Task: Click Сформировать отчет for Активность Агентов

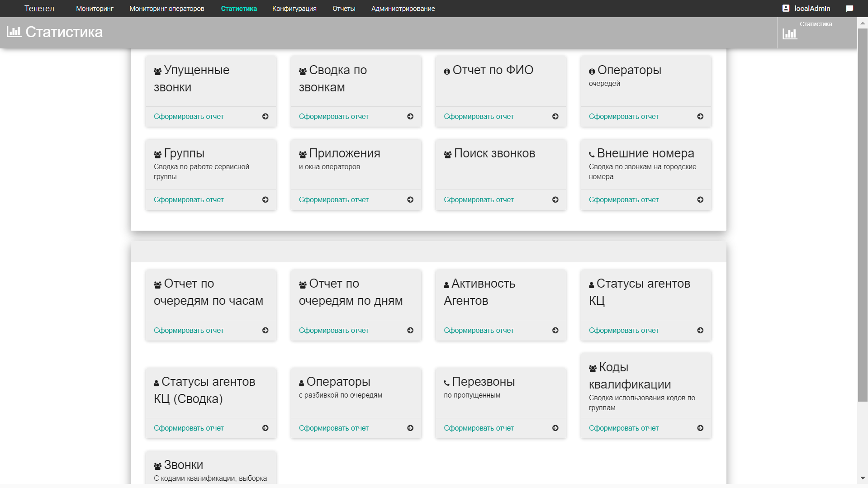Action: pyautogui.click(x=479, y=330)
